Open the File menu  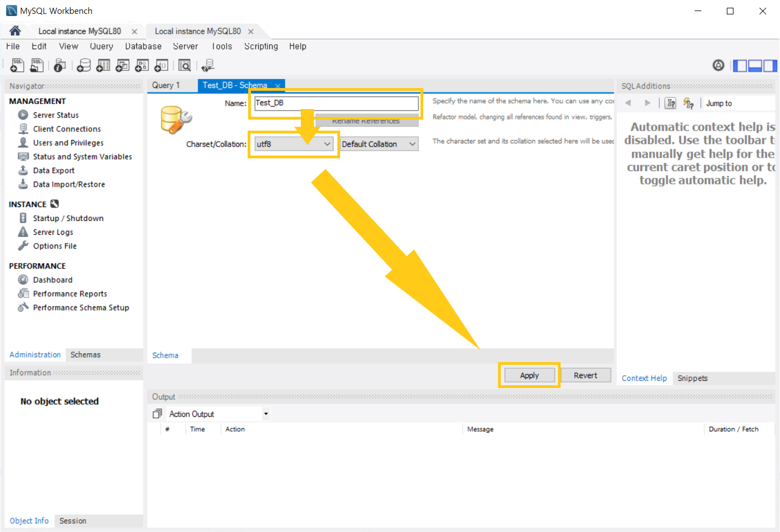(x=13, y=47)
